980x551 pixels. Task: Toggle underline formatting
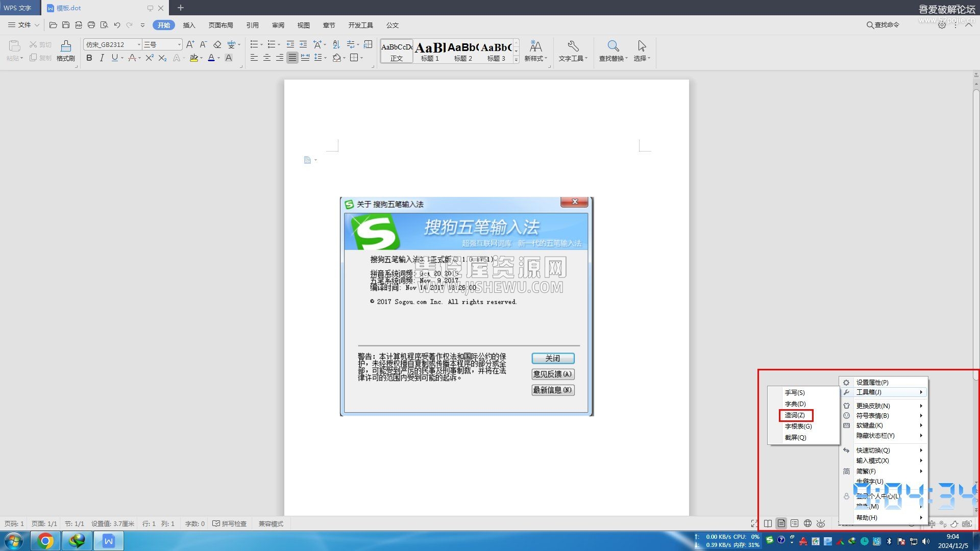point(114,58)
